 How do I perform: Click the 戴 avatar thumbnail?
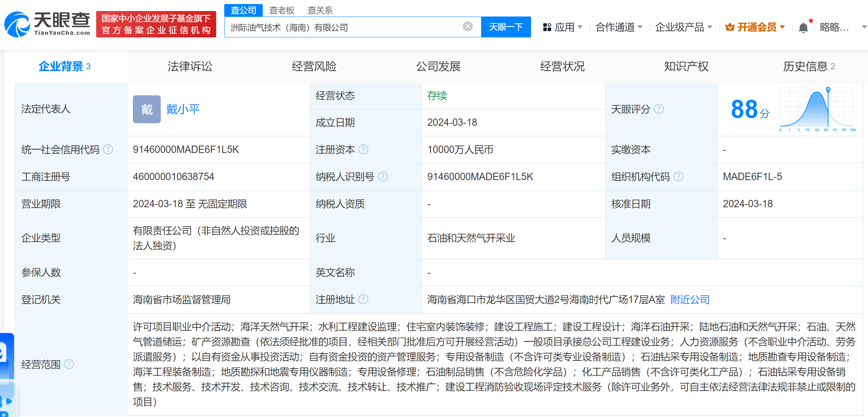[x=146, y=109]
